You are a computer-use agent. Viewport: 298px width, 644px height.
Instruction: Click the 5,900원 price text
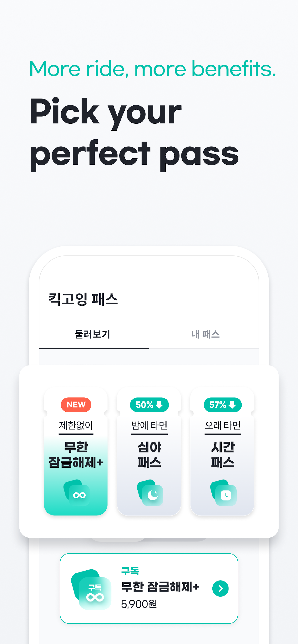pos(139,604)
